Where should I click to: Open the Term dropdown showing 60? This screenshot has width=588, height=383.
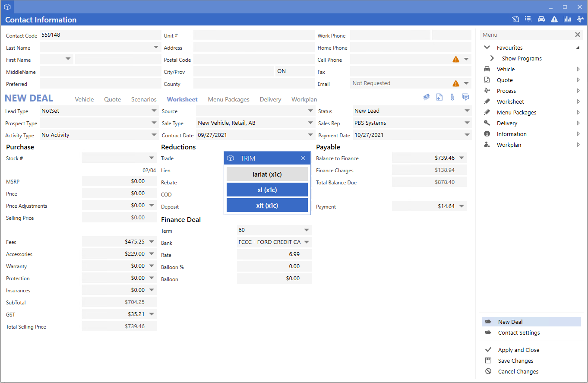click(307, 230)
